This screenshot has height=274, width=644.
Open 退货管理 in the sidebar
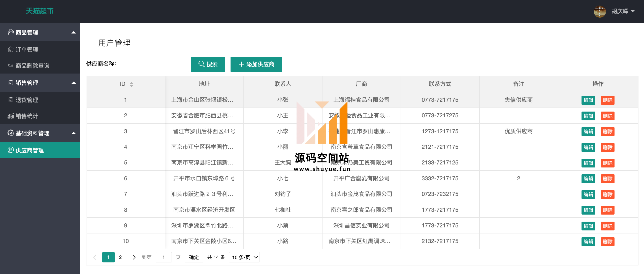pos(40,100)
